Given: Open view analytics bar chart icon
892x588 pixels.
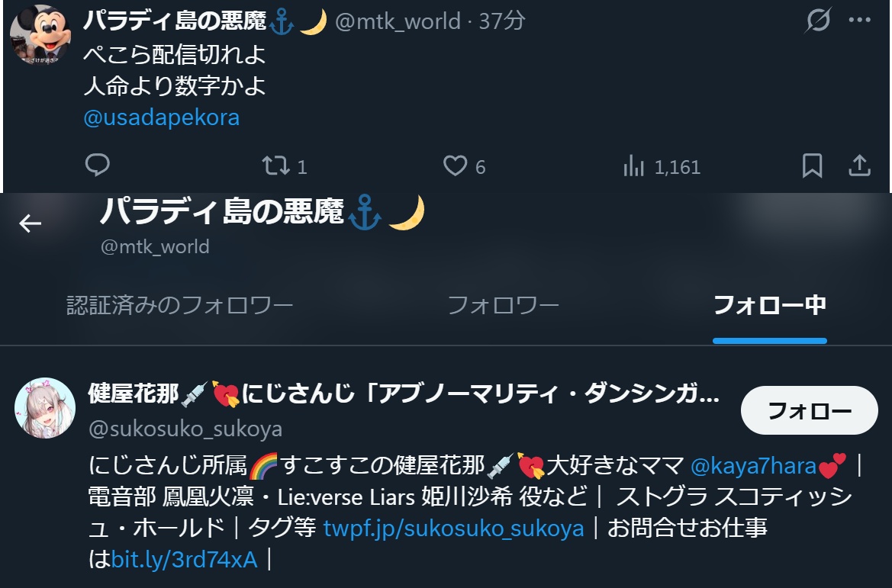Looking at the screenshot, I should [x=634, y=166].
